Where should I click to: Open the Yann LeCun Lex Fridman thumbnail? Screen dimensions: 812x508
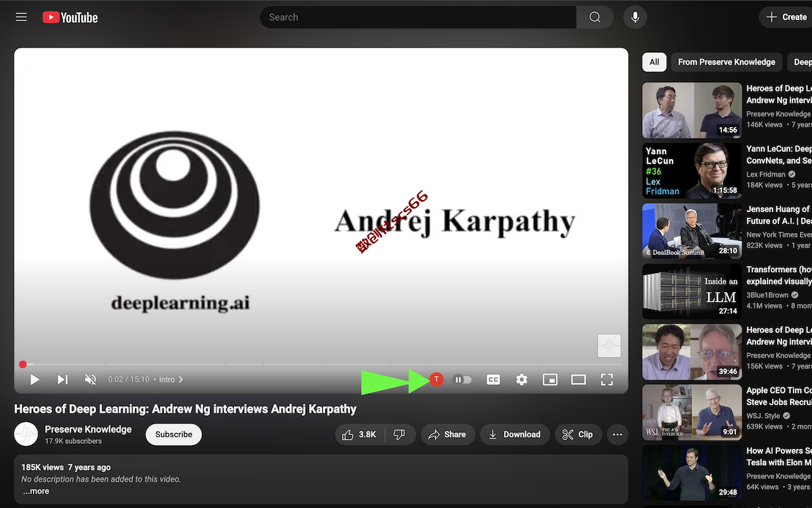[692, 171]
